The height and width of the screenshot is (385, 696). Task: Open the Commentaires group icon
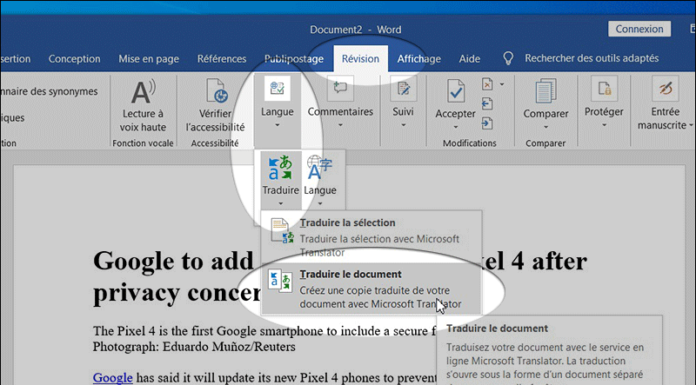coord(340,88)
